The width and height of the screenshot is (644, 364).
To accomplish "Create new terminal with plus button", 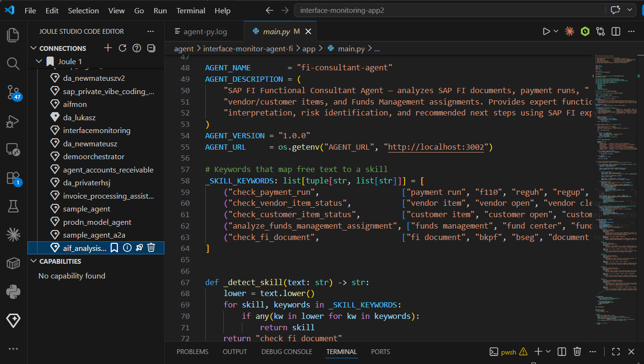I will tap(538, 352).
